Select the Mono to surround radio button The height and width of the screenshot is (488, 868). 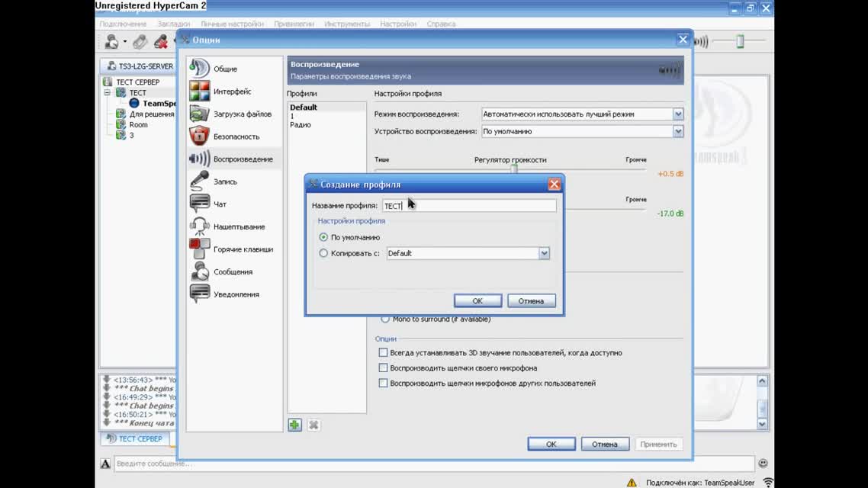click(x=384, y=319)
